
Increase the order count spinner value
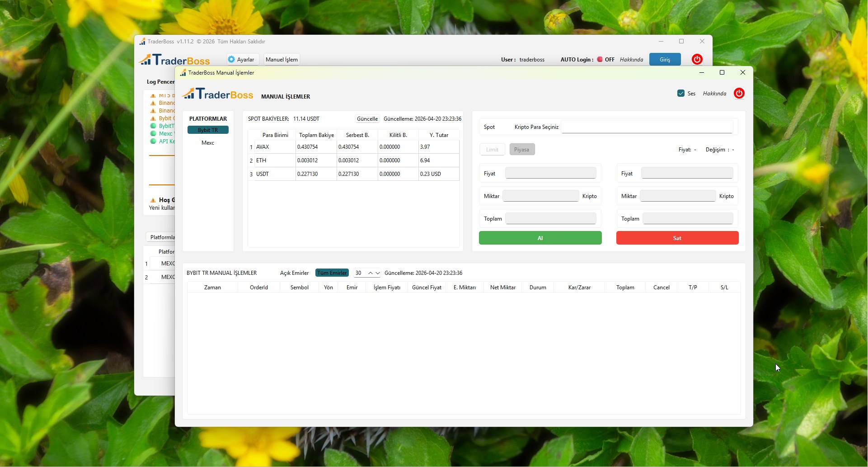371,273
